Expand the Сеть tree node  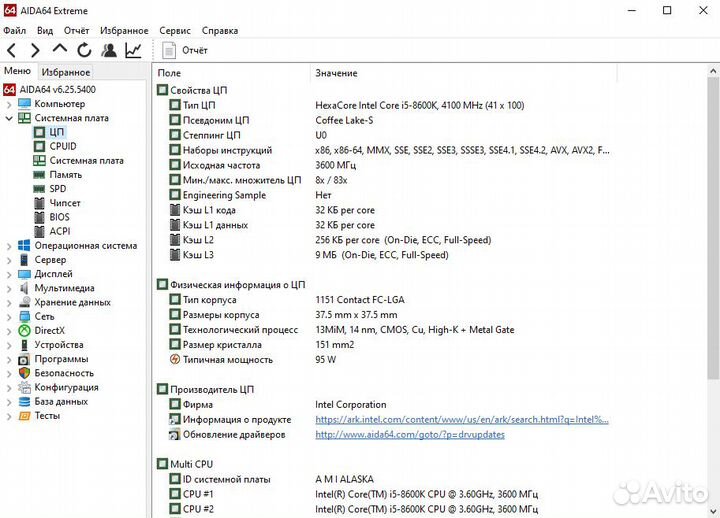click(9, 317)
